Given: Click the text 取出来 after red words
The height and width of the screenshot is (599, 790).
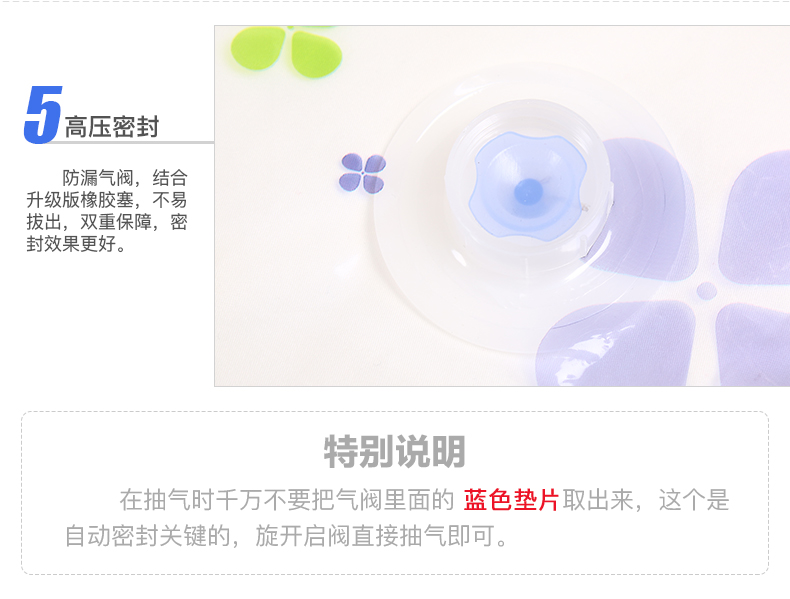Looking at the screenshot, I should 598,500.
